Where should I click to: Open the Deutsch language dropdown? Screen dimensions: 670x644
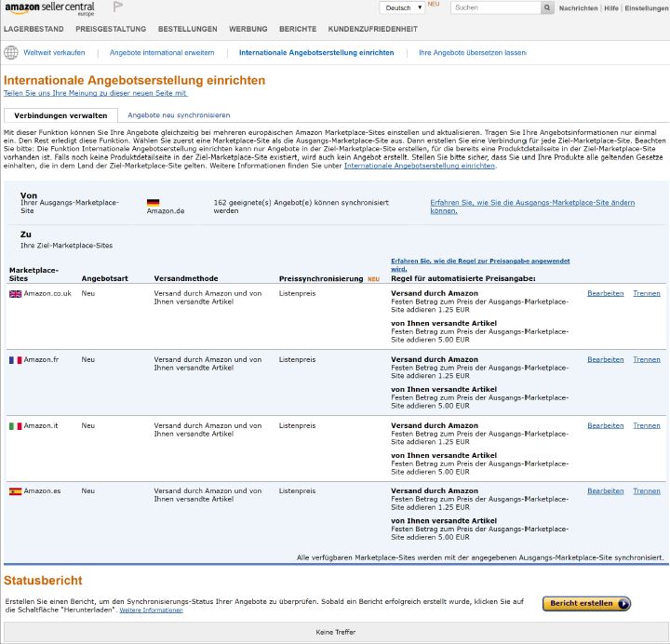pos(402,7)
